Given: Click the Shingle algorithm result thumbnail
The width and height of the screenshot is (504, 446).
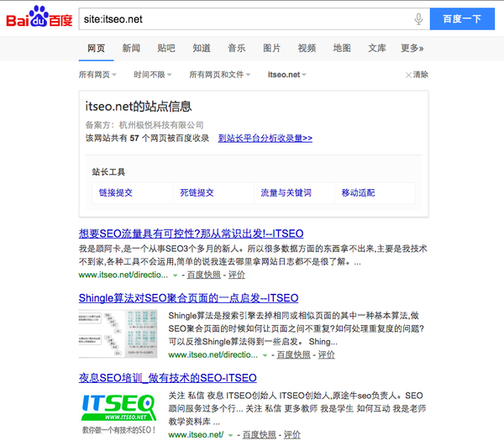Looking at the screenshot, I should coord(118,333).
